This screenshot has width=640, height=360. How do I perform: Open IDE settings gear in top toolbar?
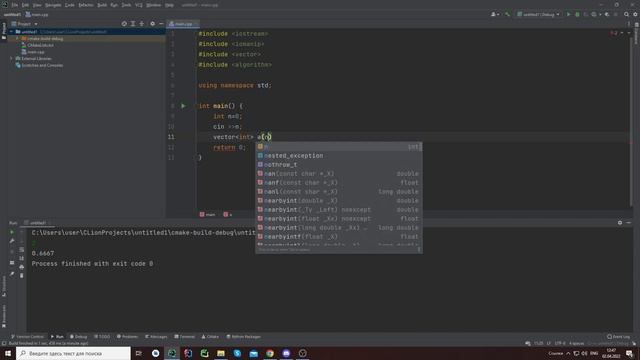pos(635,14)
